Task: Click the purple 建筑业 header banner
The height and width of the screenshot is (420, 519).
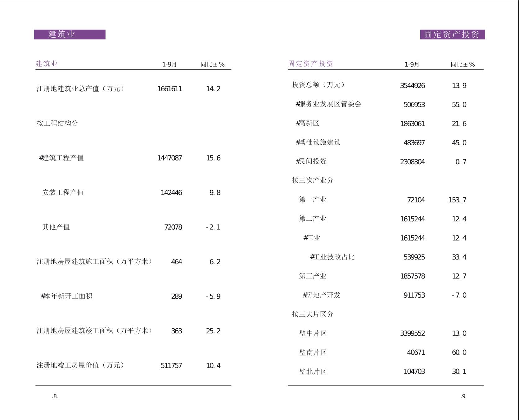Action: [x=70, y=34]
